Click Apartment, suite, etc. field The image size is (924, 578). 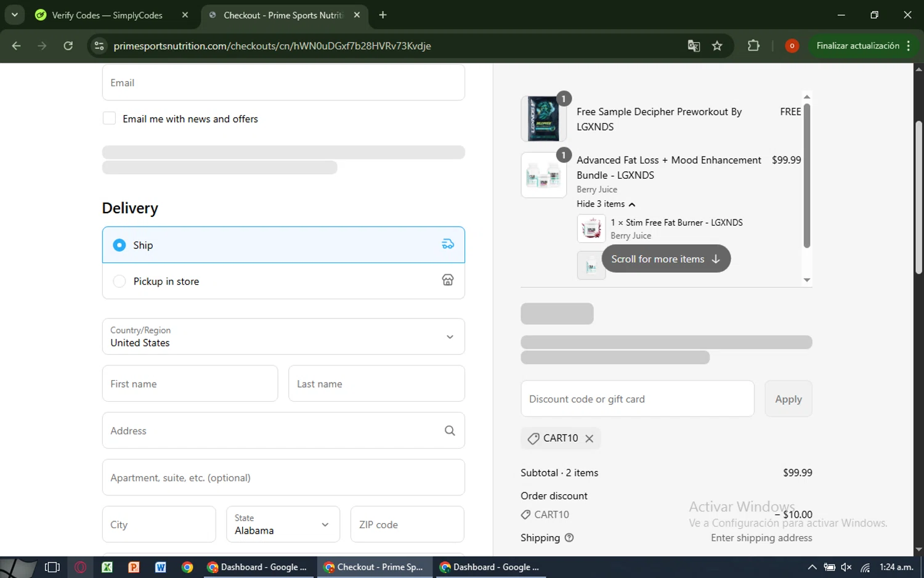283,477
